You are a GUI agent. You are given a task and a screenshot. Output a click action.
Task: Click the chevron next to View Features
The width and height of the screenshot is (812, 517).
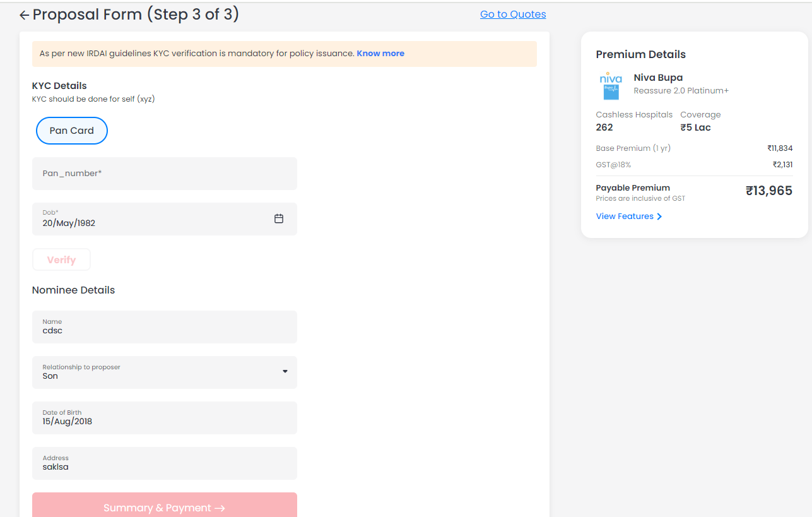tap(660, 217)
